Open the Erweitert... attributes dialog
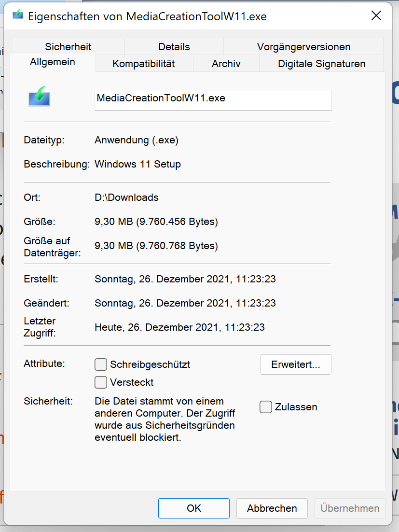 [x=296, y=364]
